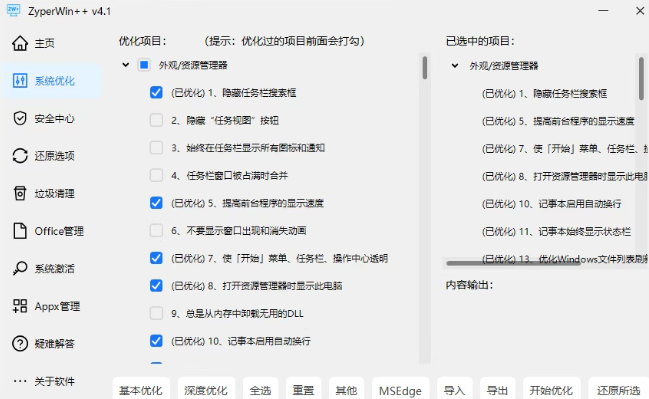This screenshot has height=399, width=649.
Task: Click the ZyperWin++ app logo icon
Action: point(14,10)
